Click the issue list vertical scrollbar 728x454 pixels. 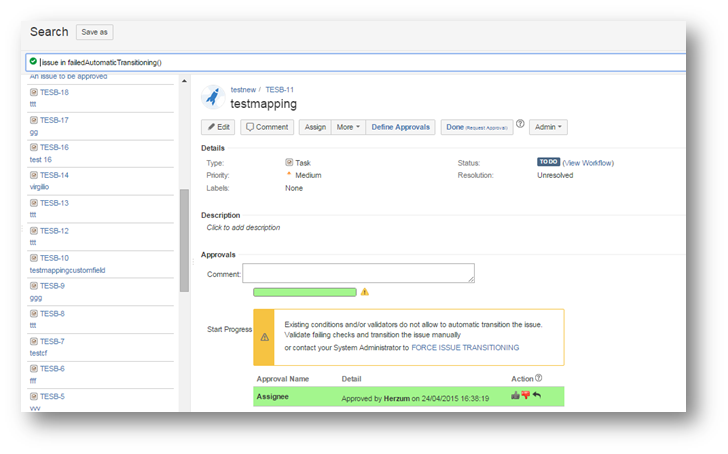point(184,240)
